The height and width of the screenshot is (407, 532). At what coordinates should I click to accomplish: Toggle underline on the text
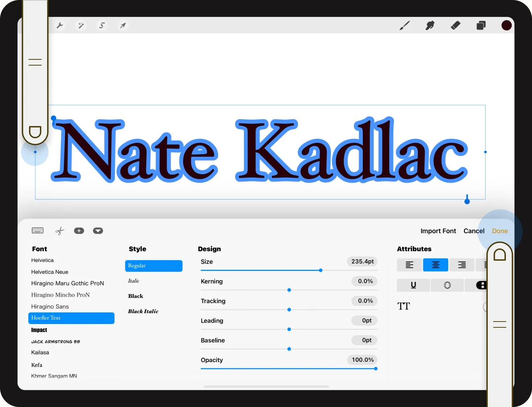[413, 285]
